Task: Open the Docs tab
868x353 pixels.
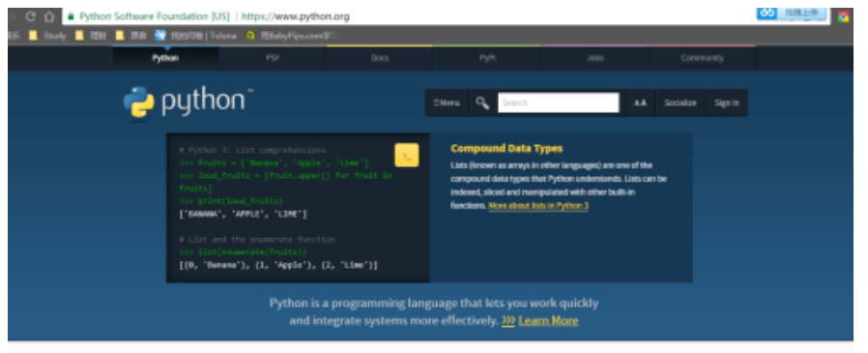Action: click(x=380, y=58)
